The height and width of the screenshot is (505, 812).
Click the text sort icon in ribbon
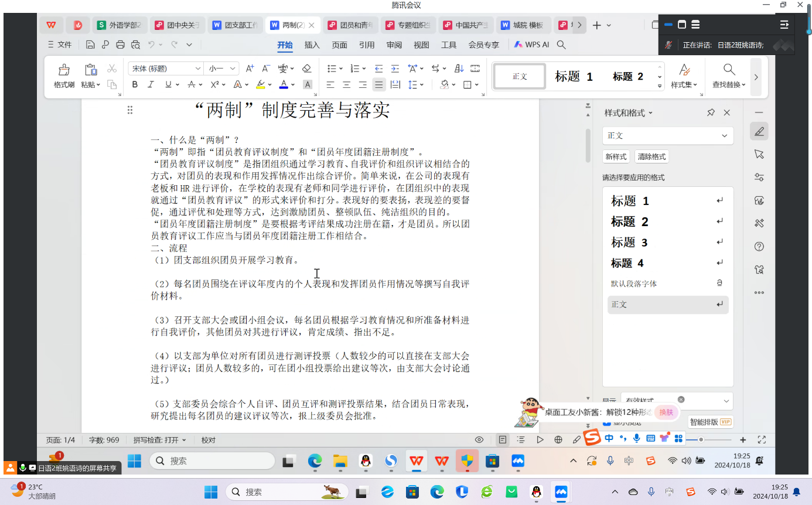click(459, 69)
